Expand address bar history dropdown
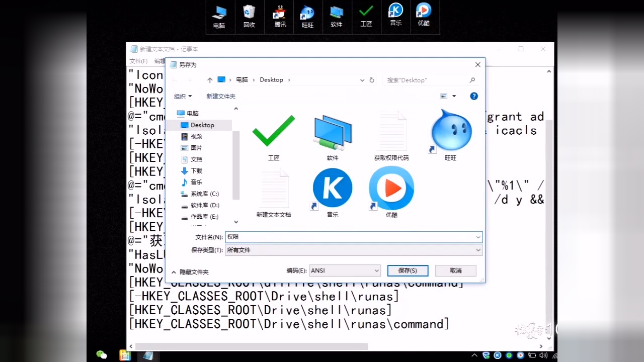The width and height of the screenshot is (644, 362). pyautogui.click(x=362, y=80)
